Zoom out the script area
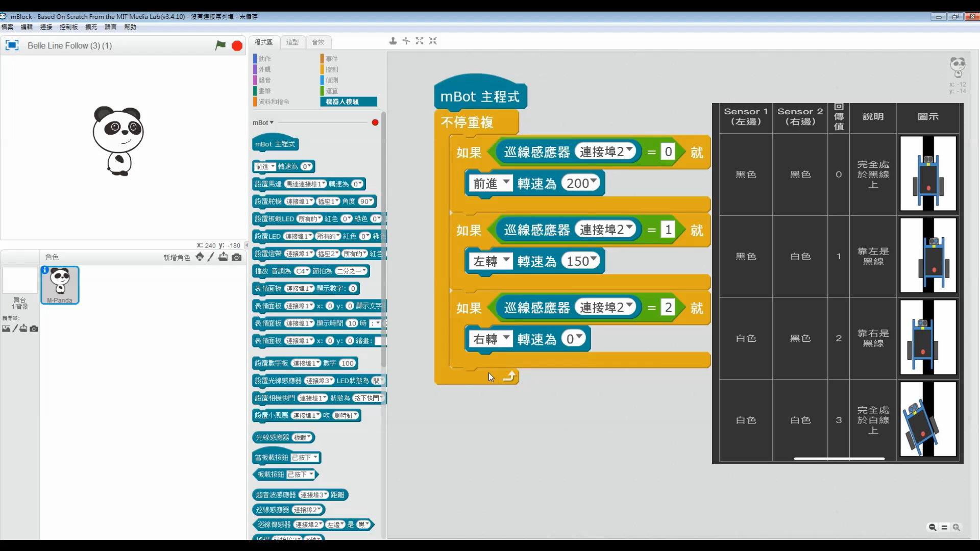This screenshot has height=551, width=980. [933, 528]
